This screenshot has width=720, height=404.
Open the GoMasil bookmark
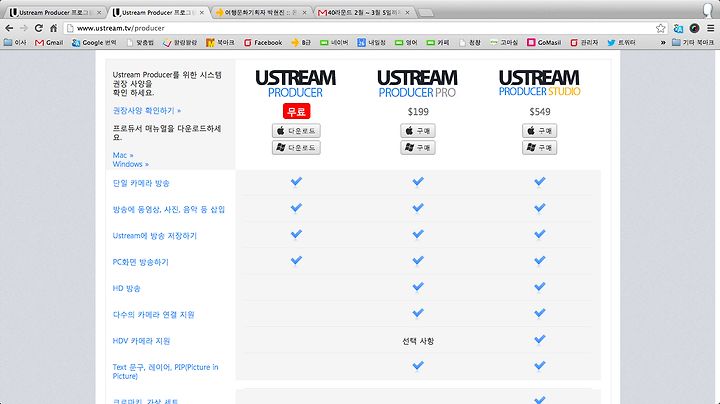click(x=544, y=42)
